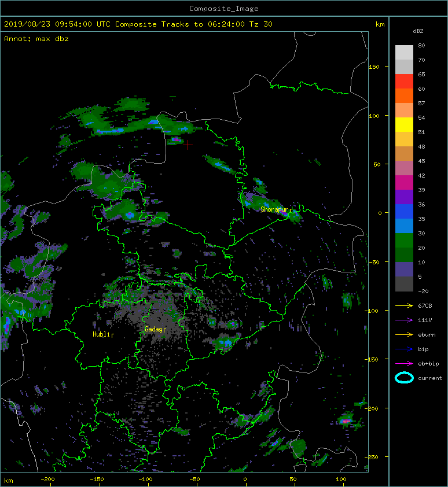
Task: Select the red 65 dBZ color swatch
Action: [404, 81]
